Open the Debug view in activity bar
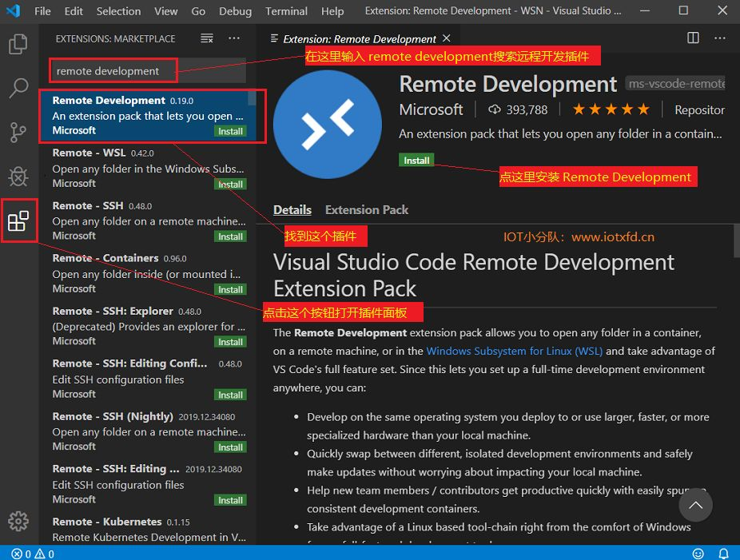 [x=18, y=177]
